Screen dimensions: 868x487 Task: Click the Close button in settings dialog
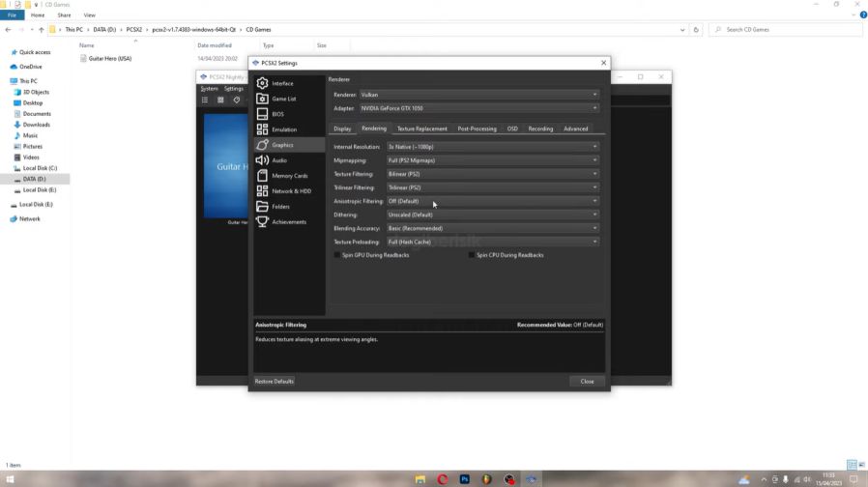coord(587,382)
